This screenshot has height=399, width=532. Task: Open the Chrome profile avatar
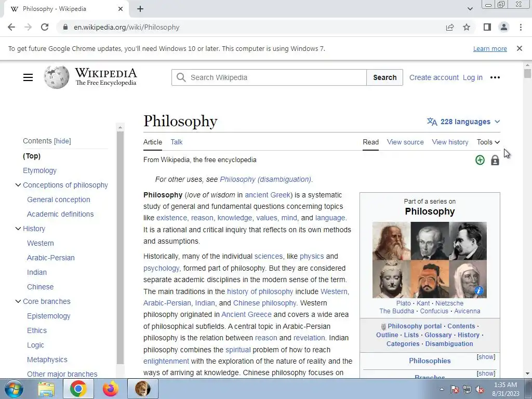504,27
